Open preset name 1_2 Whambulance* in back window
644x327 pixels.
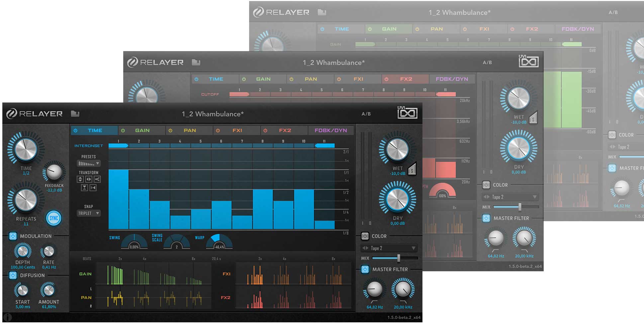[460, 12]
